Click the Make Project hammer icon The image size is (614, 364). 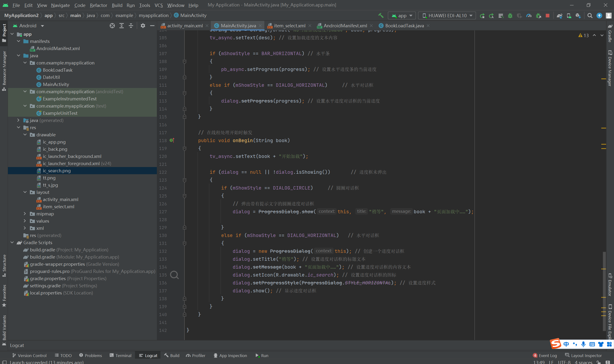381,16
